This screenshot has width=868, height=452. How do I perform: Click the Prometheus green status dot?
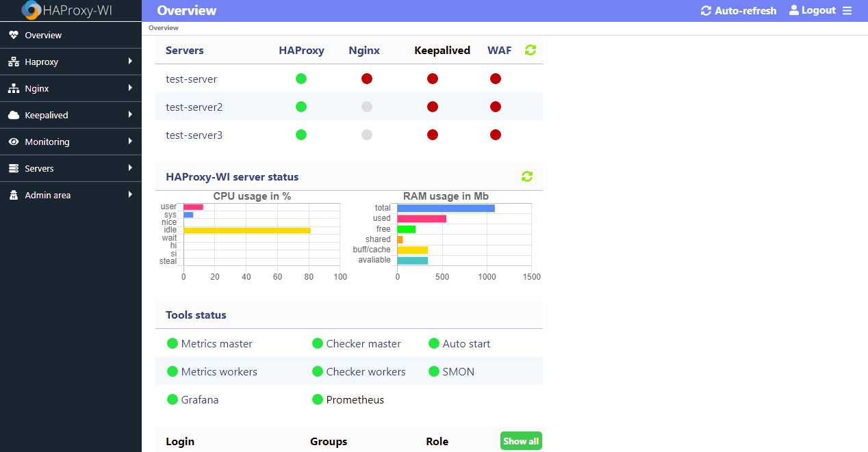click(318, 399)
